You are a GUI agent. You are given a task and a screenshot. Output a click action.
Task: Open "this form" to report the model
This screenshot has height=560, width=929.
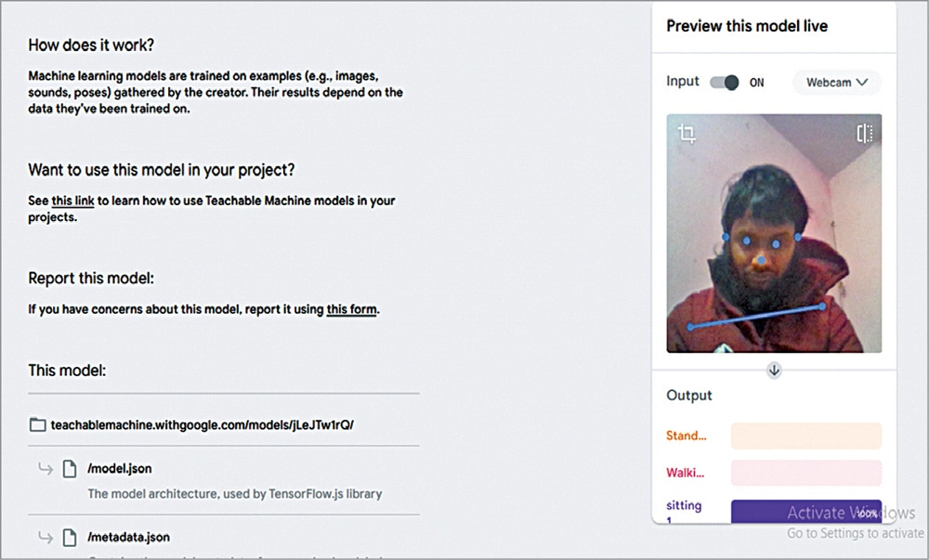(351, 309)
